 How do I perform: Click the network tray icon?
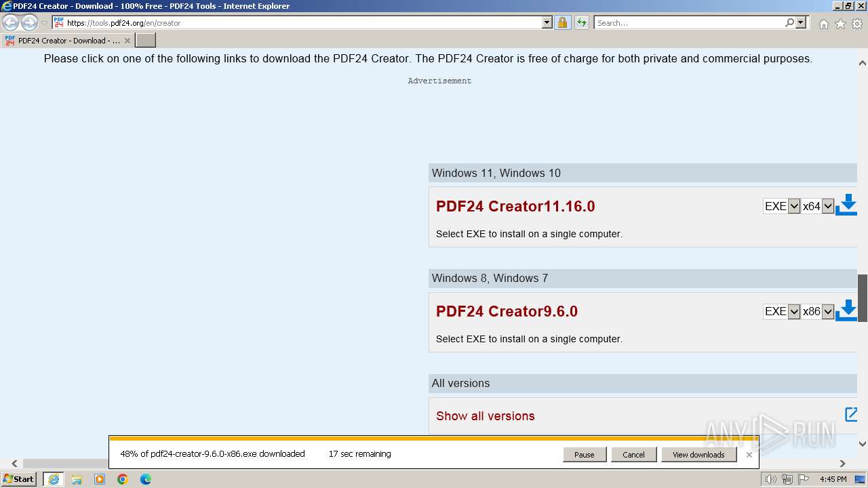pyautogui.click(x=787, y=479)
